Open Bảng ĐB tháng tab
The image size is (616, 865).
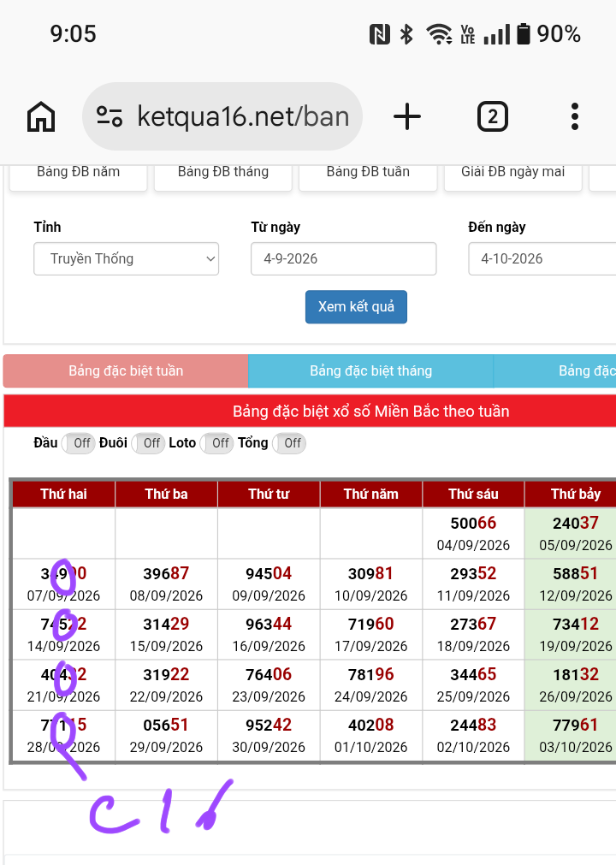tap(223, 178)
